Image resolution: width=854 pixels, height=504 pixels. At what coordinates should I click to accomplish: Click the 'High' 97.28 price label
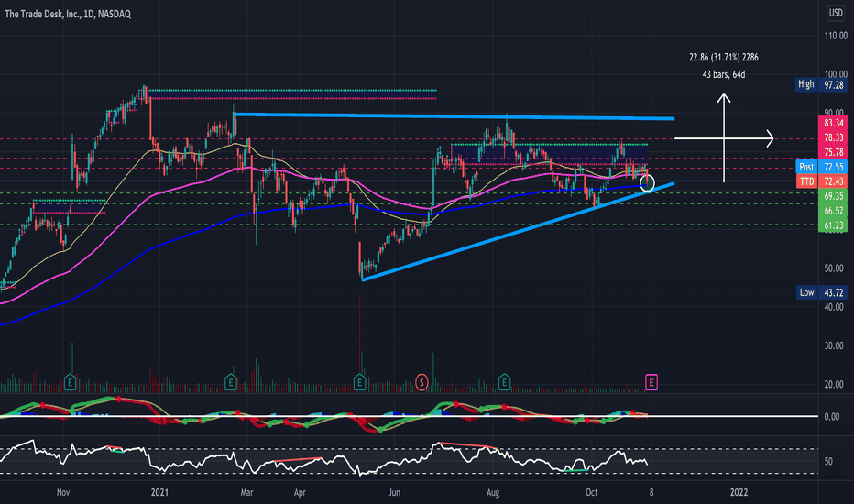tap(821, 84)
